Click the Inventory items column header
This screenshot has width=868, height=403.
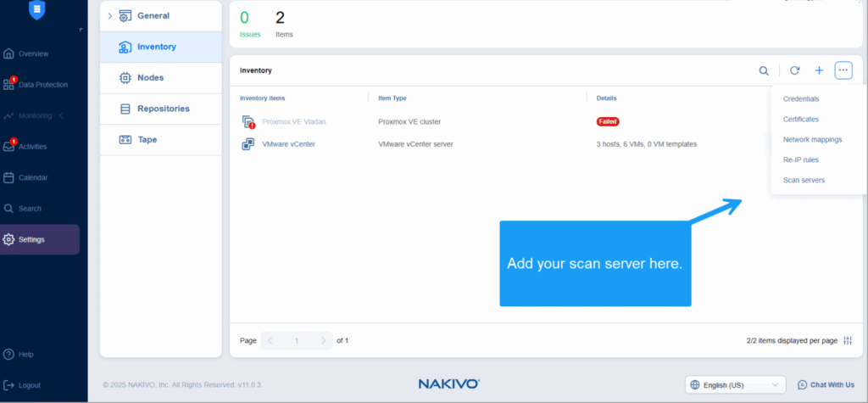point(263,98)
